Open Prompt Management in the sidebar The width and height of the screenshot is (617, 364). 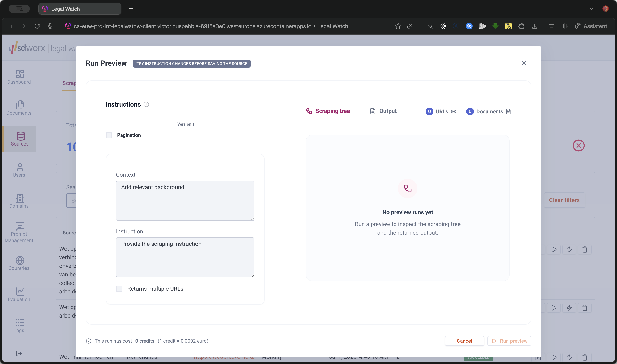(x=19, y=232)
